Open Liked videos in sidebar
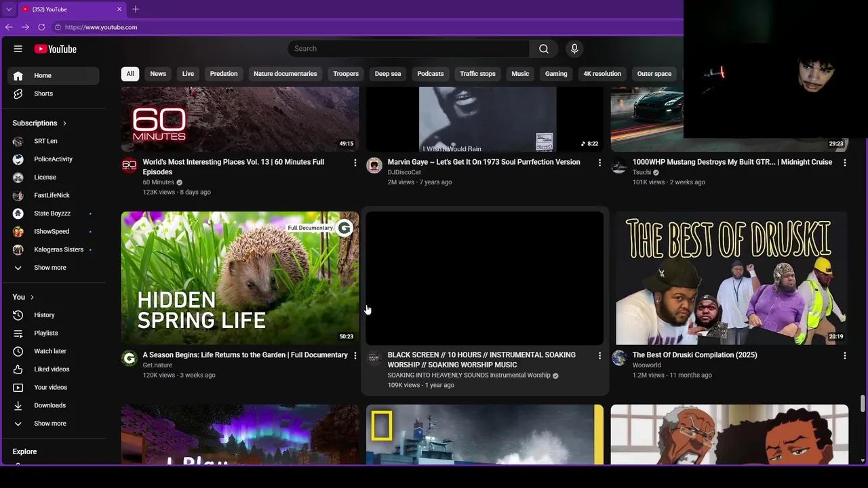Viewport: 868px width, 488px height. point(53,369)
